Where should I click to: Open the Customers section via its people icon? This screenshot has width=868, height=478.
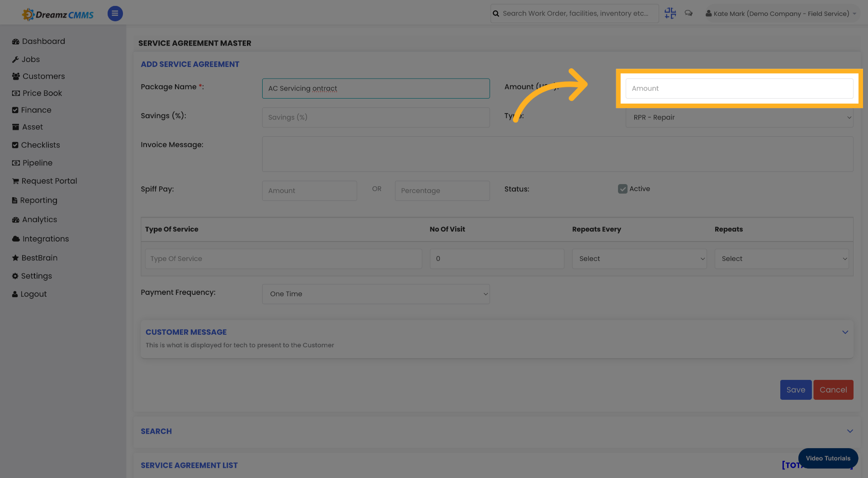point(15,76)
